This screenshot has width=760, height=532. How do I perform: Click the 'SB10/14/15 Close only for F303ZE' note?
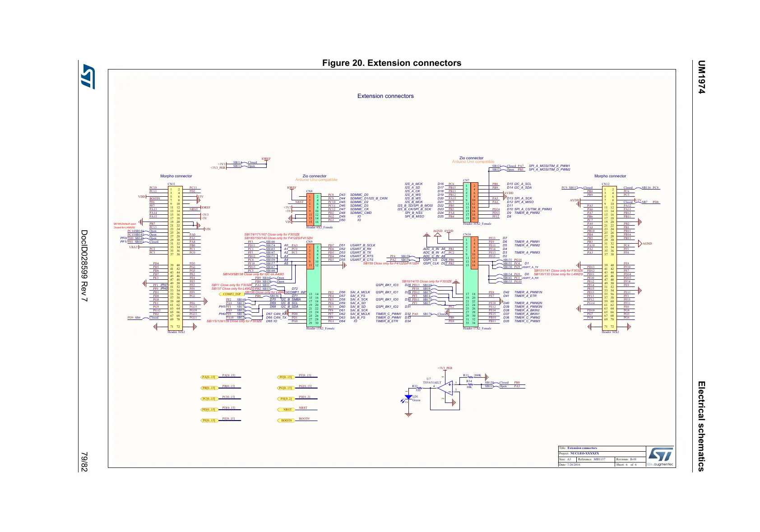[426, 282]
